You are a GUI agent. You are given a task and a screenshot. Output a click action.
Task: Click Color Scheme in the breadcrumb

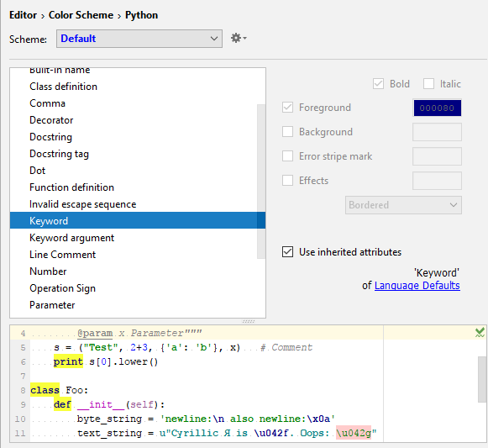click(x=81, y=15)
